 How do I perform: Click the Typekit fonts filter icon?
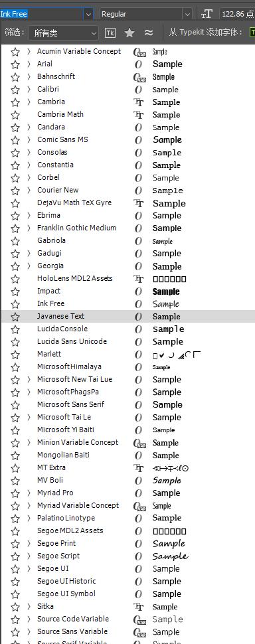(110, 33)
